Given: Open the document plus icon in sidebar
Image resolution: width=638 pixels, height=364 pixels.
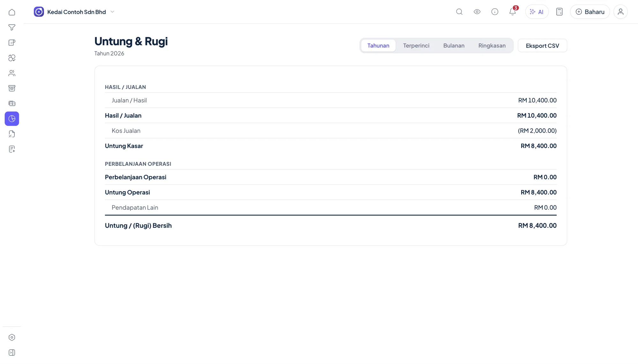Looking at the screenshot, I should [x=12, y=149].
